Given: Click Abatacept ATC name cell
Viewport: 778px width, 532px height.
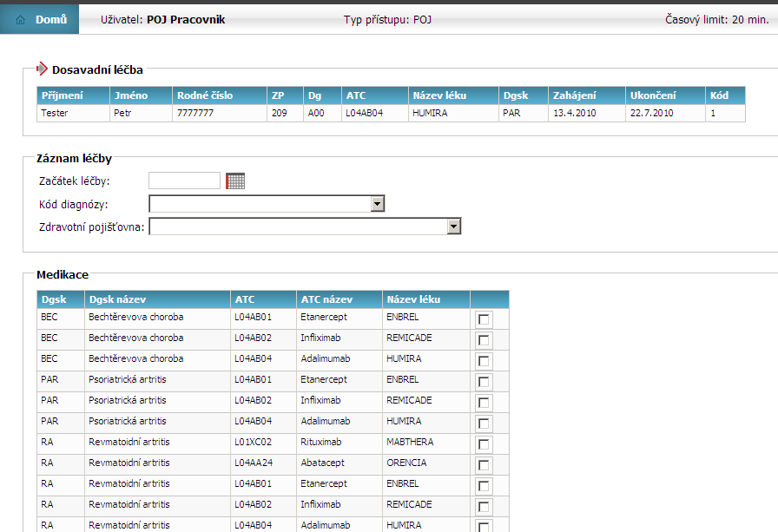Looking at the screenshot, I should click(x=340, y=463).
